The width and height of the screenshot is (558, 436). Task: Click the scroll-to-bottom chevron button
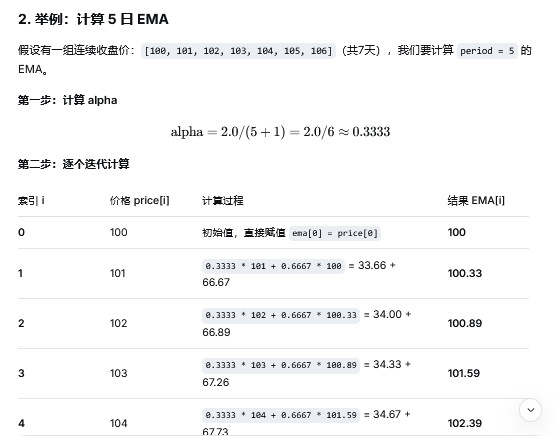tap(530, 410)
